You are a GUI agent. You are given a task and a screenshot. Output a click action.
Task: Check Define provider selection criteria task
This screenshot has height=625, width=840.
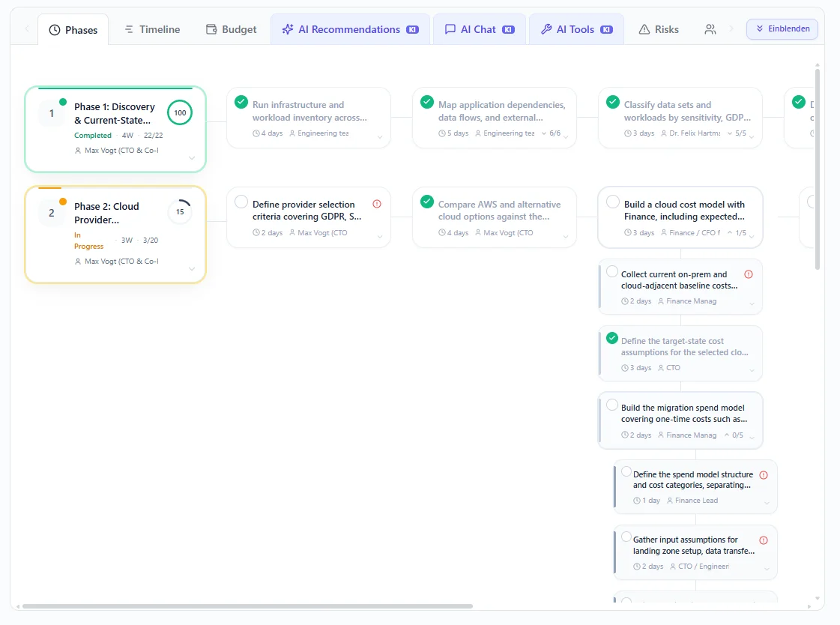click(x=241, y=202)
